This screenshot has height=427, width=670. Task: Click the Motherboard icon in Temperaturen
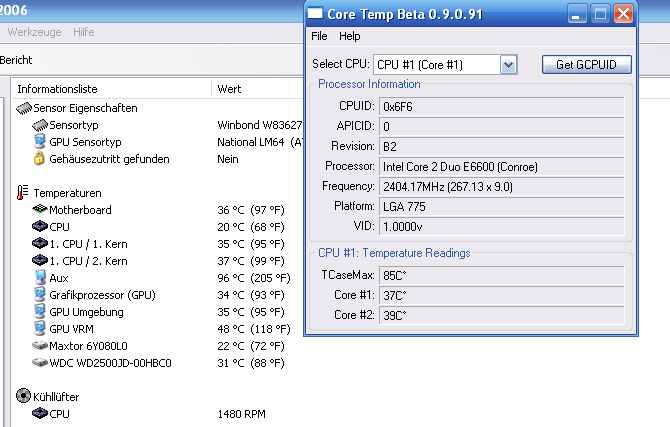click(40, 209)
